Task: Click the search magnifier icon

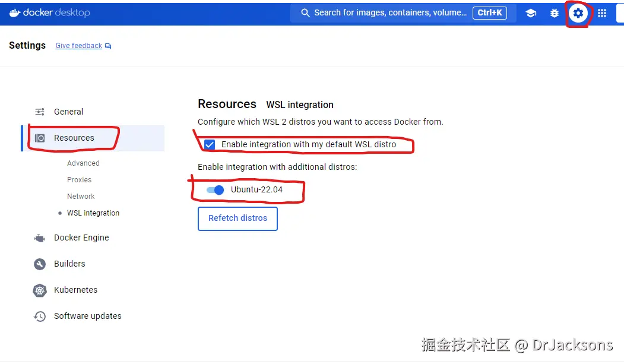Action: [305, 12]
